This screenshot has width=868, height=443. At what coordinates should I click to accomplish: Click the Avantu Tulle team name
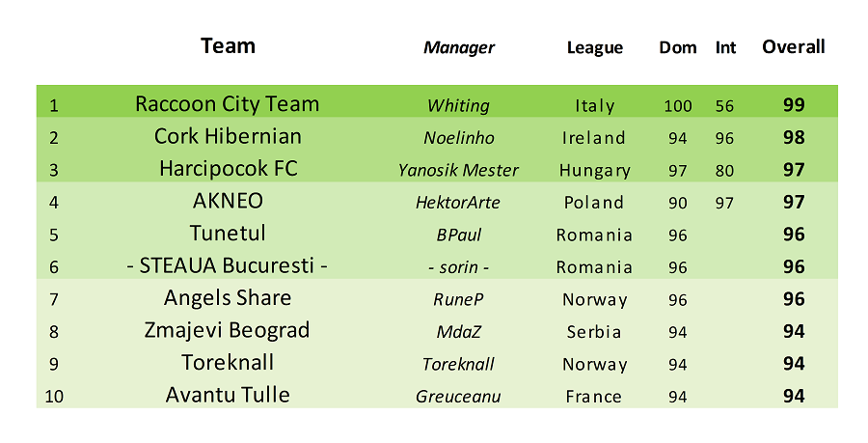(228, 395)
